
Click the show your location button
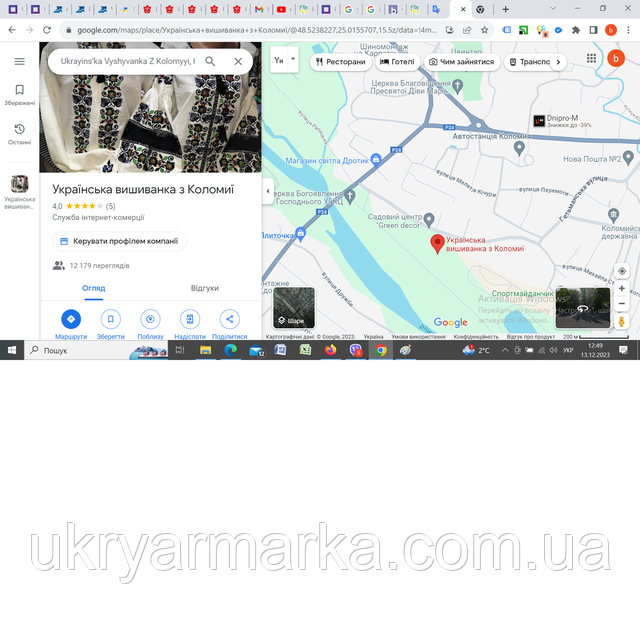622,271
